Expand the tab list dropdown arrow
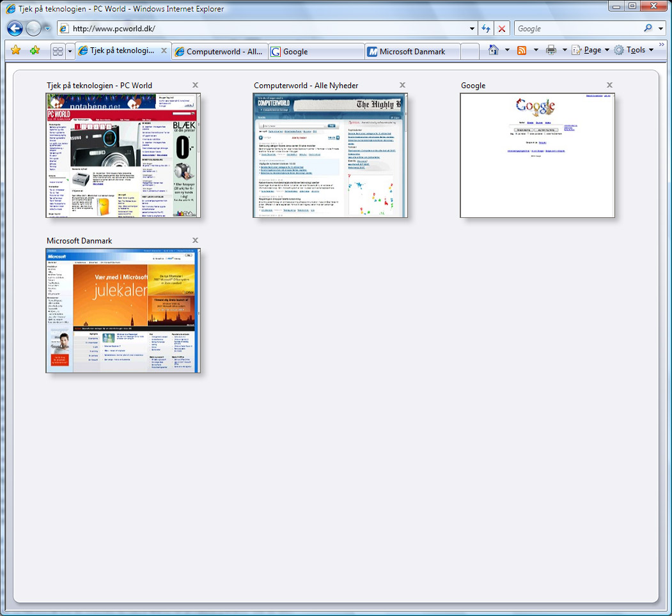Viewport: 672px width, 616px height. [70, 51]
